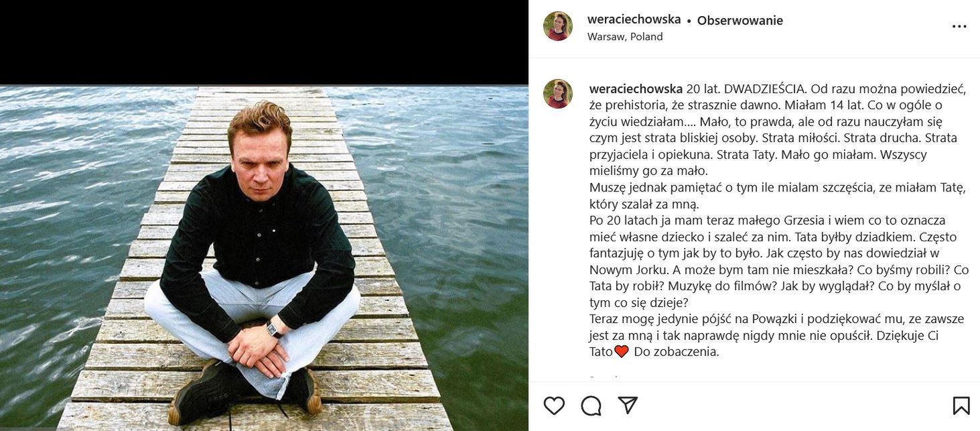This screenshot has width=980, height=431.
Task: Click the red heart emoji in caption
Action: 622,351
